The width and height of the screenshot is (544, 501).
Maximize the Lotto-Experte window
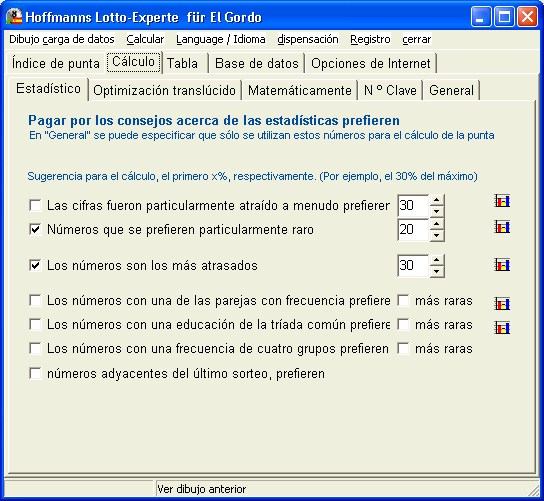pos(504,17)
